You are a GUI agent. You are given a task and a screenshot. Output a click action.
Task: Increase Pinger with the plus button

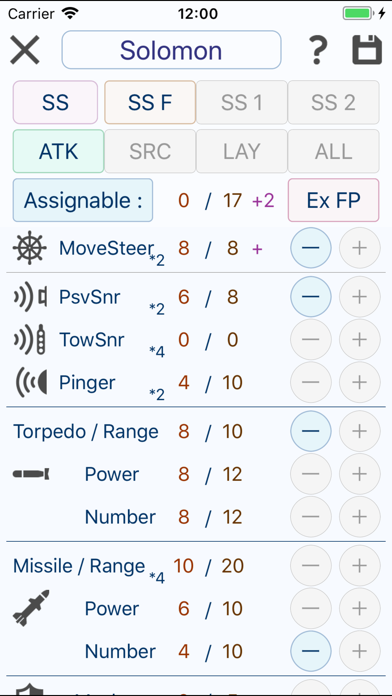pyautogui.click(x=360, y=382)
